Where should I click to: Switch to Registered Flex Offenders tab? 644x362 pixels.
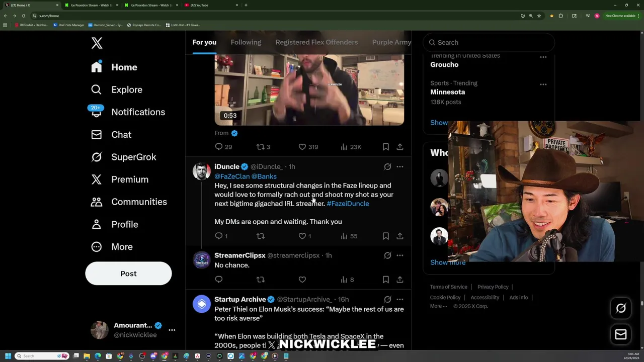click(x=316, y=42)
